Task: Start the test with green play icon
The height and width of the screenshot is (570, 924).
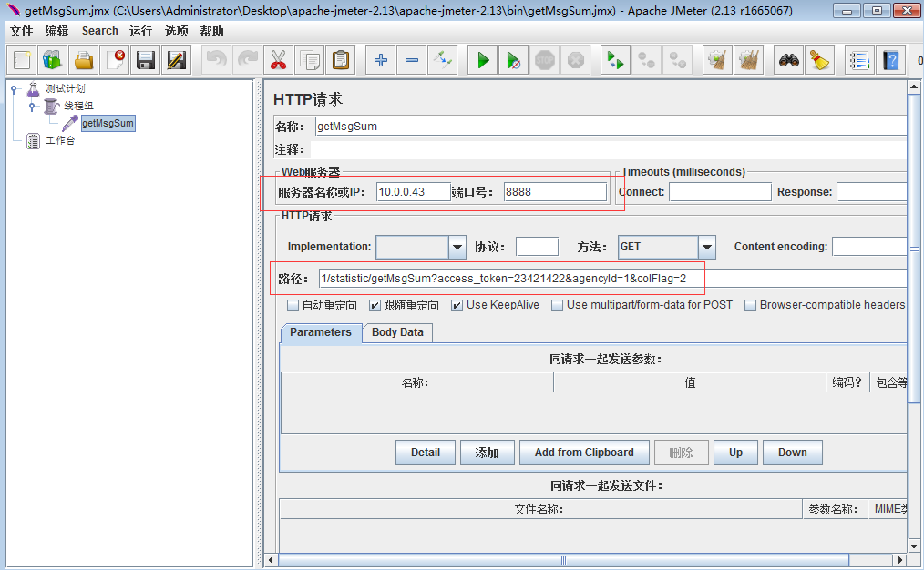Action: 483,60
